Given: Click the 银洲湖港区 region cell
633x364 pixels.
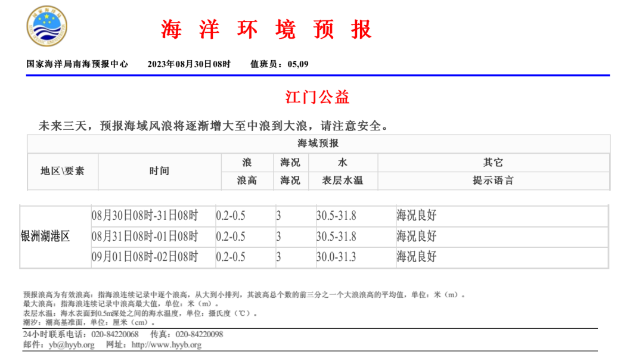Looking at the screenshot, I should click(x=45, y=237).
